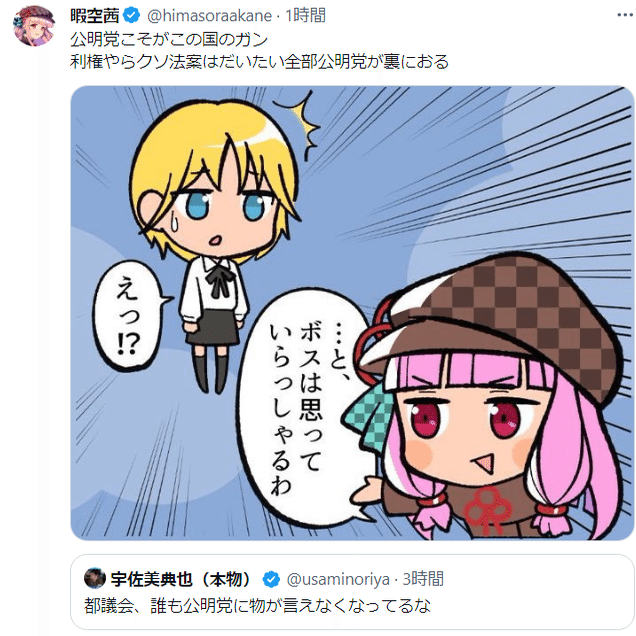The height and width of the screenshot is (636, 636).
Task: Click the えっ!? speech bubble
Action: [x=128, y=316]
